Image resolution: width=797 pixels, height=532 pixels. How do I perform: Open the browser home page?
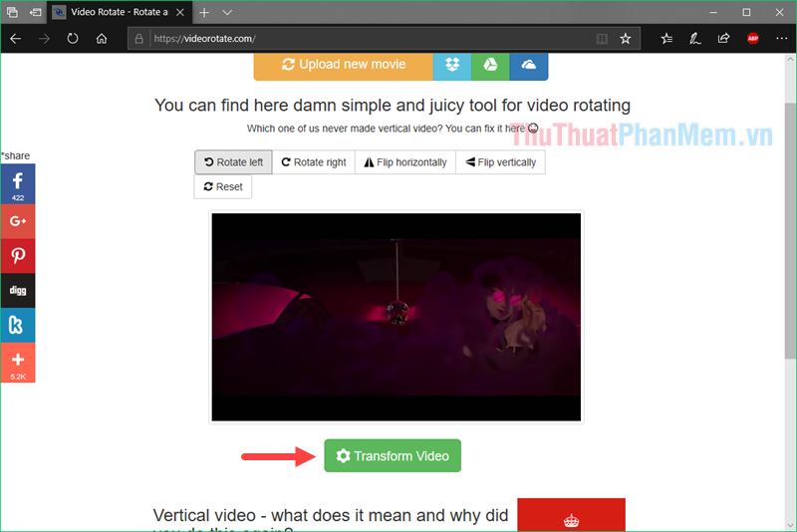click(102, 39)
